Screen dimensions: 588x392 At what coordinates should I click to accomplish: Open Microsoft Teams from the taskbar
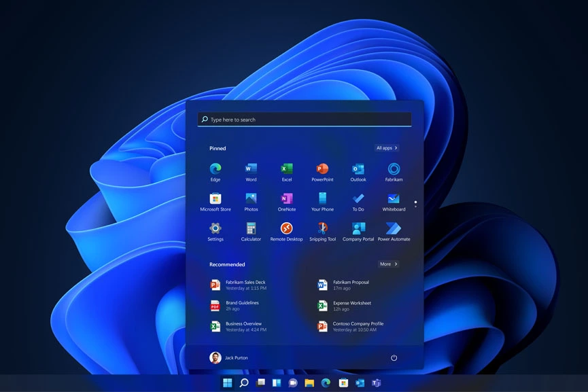(375, 382)
